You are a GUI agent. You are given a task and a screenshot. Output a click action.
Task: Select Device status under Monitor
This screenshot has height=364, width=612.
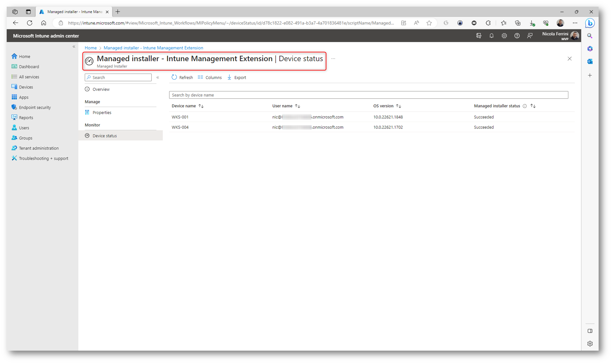[120, 136]
